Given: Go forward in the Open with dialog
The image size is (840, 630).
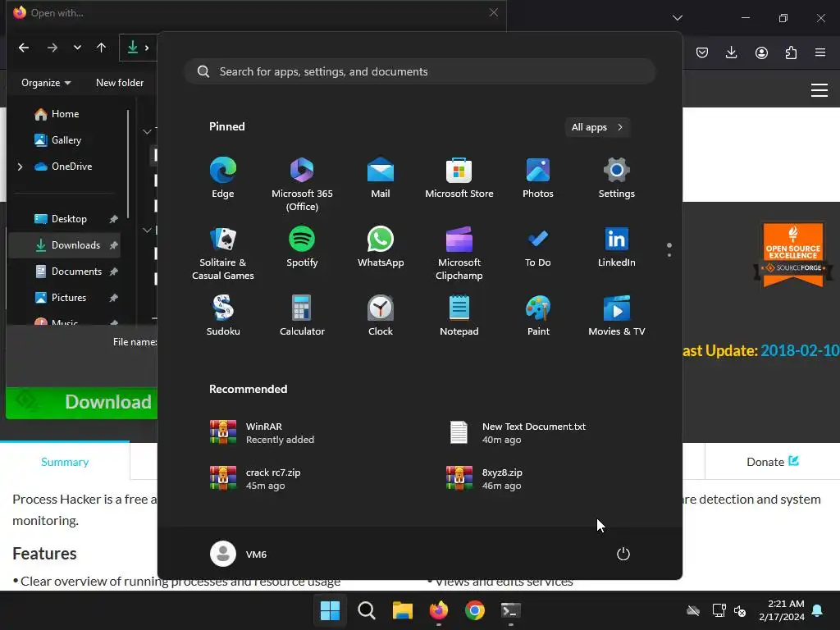Looking at the screenshot, I should 52,48.
